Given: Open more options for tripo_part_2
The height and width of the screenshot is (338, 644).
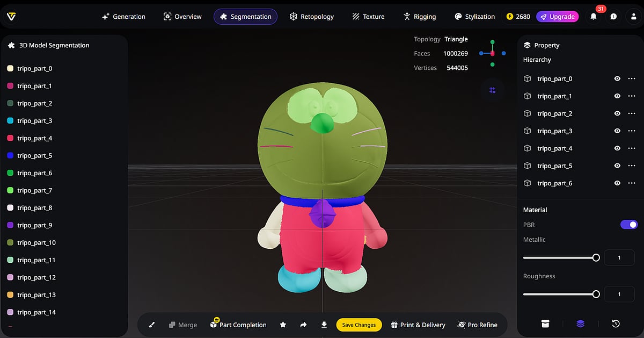Looking at the screenshot, I should click(631, 113).
